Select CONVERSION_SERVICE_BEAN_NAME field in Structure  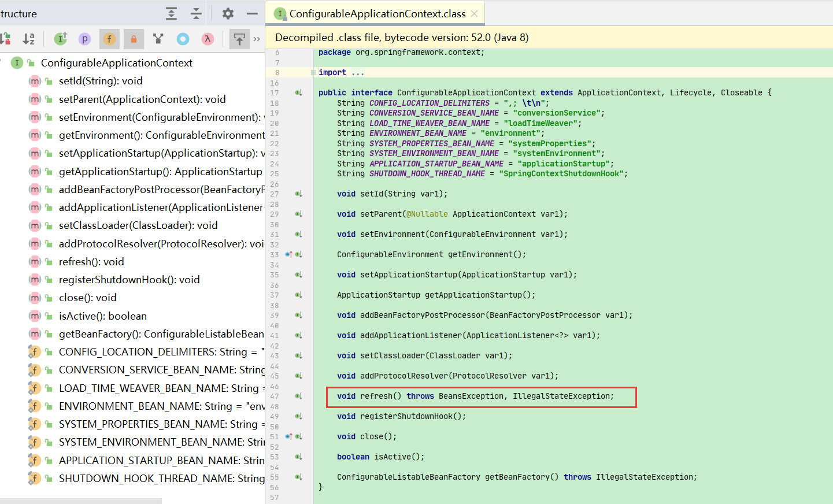tap(161, 370)
